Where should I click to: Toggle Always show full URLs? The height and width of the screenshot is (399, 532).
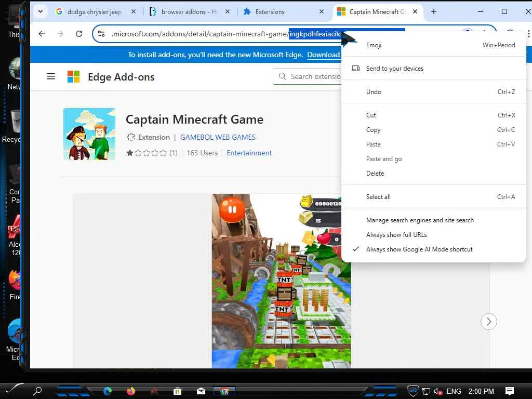434,235
